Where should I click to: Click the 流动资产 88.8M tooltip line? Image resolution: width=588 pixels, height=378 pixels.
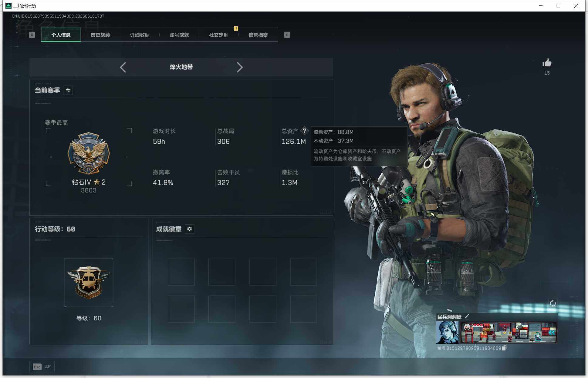pos(333,132)
